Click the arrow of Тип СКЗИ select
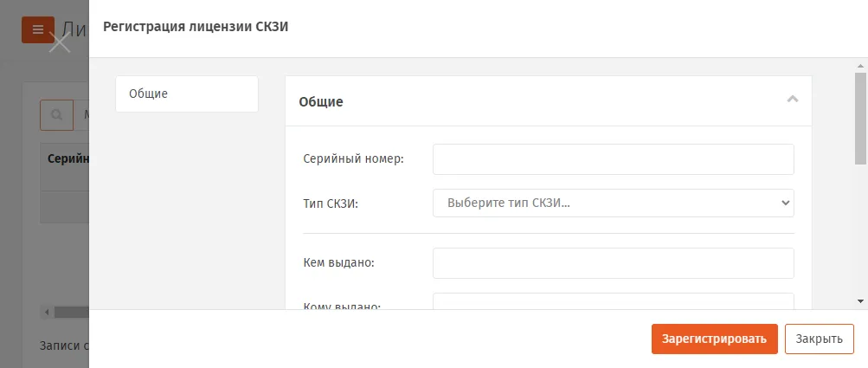The image size is (868, 368). click(785, 203)
